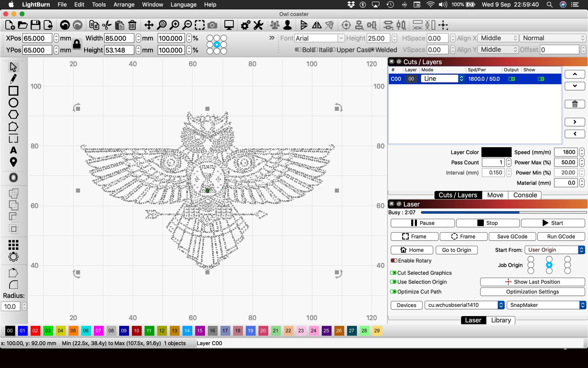The image size is (588, 368).
Task: Open the Normal text mode dropdown
Action: (x=553, y=38)
